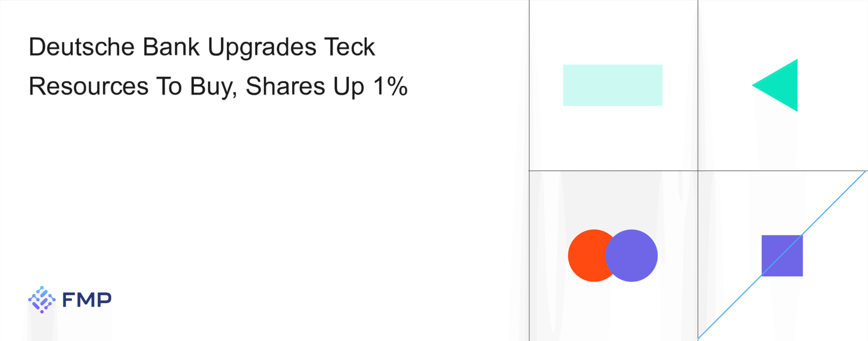Click the word "Teck" in headline
Screen dimensions: 868x341
point(349,47)
